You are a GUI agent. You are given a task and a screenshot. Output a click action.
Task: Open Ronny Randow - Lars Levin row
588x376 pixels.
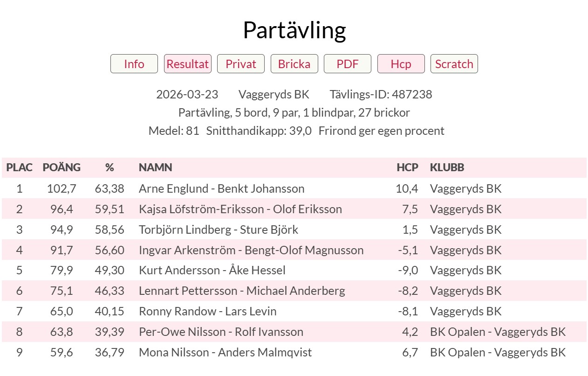207,311
